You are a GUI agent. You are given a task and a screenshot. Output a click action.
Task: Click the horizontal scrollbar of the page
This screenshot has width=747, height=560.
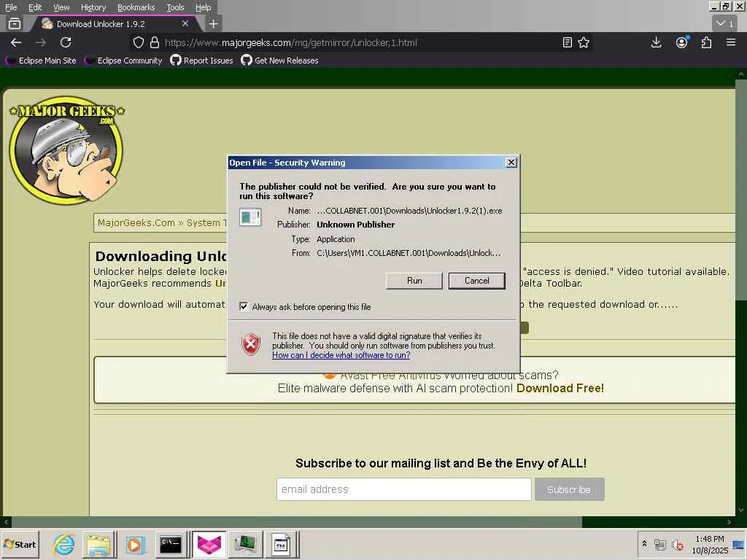[296, 522]
